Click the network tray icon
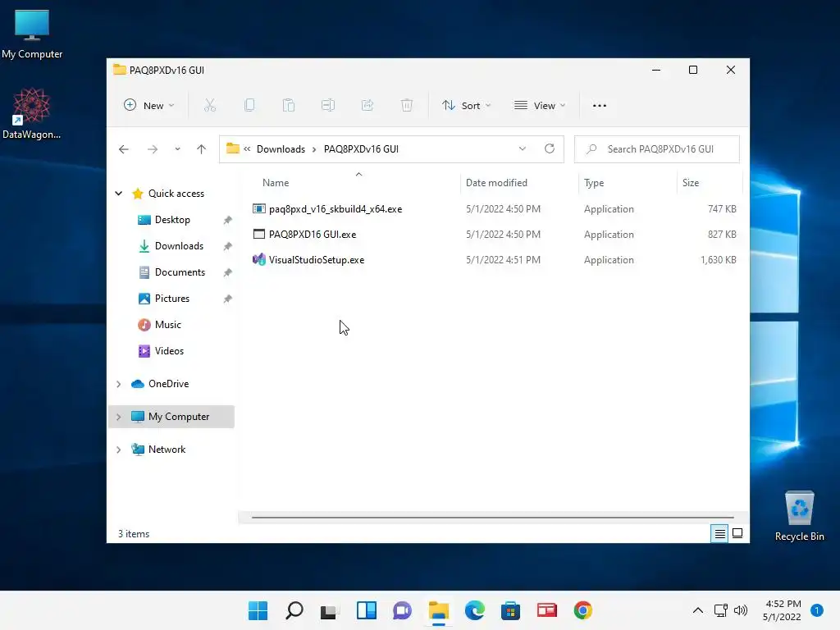840x630 pixels. click(x=721, y=610)
